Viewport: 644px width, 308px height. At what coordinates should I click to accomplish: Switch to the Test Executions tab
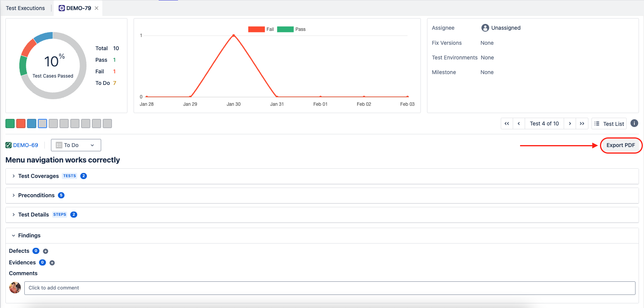click(x=25, y=8)
